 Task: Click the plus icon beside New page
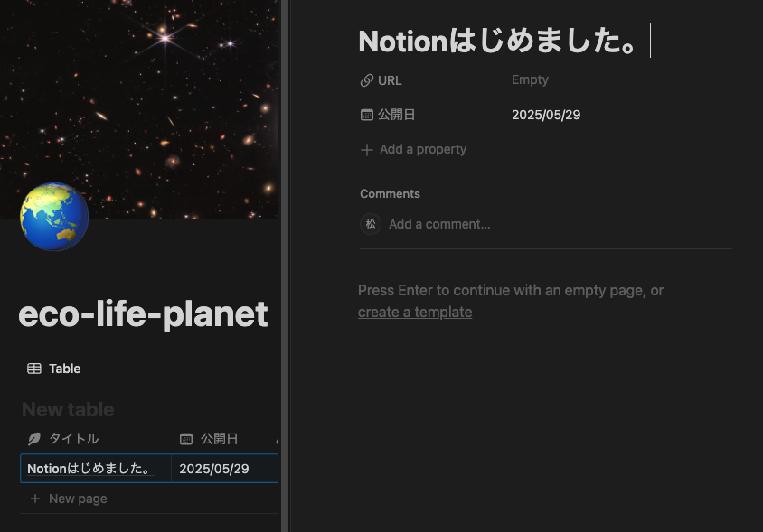pos(35,499)
